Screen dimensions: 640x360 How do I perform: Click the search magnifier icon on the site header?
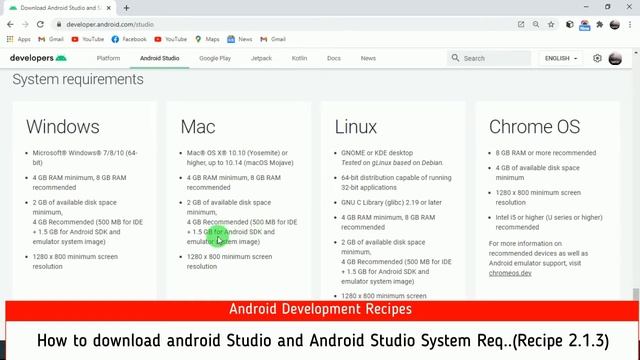(x=455, y=58)
